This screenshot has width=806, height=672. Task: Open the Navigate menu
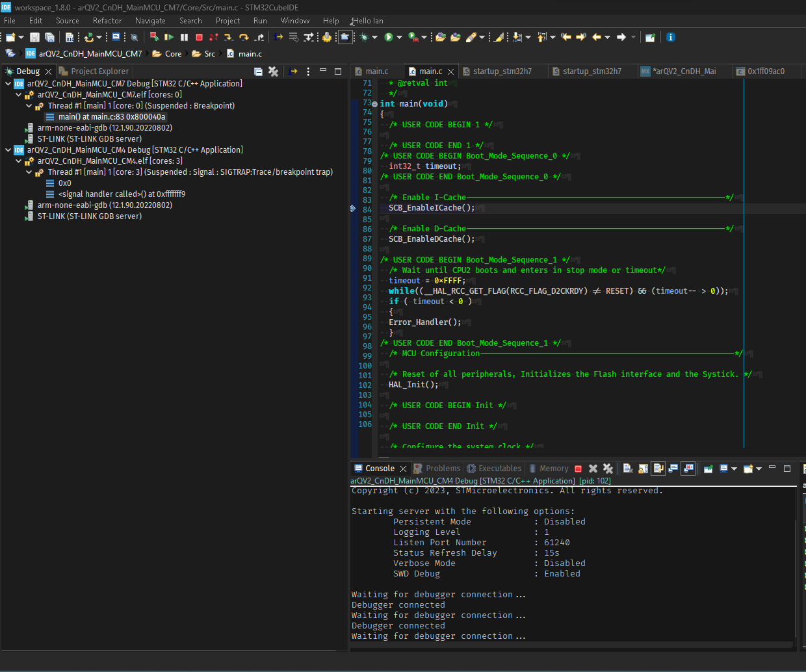click(x=150, y=21)
